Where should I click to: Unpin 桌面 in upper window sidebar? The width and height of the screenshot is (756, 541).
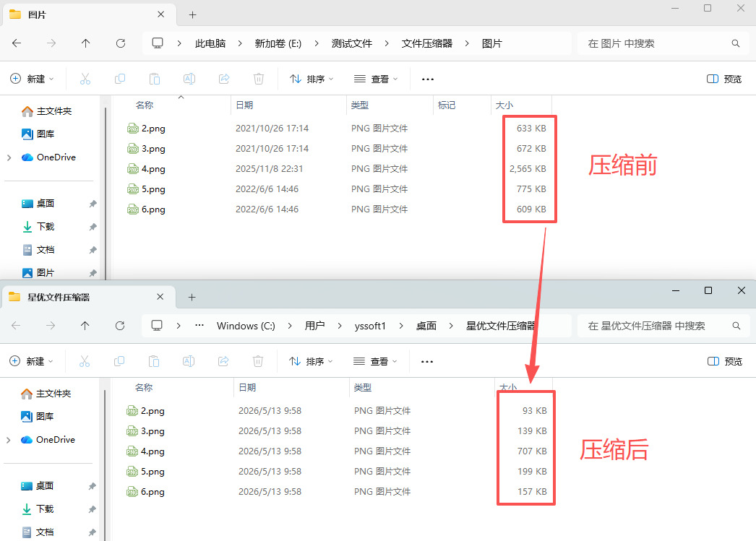pos(93,204)
